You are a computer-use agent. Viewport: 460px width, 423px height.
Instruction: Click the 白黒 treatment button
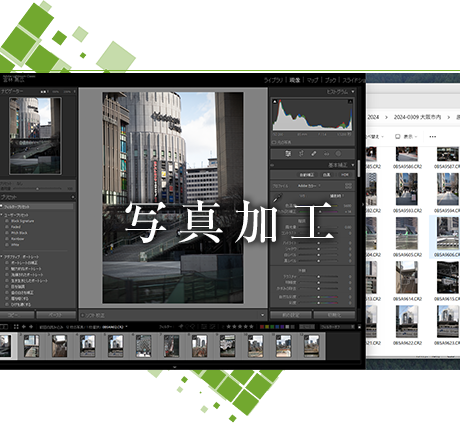327,175
